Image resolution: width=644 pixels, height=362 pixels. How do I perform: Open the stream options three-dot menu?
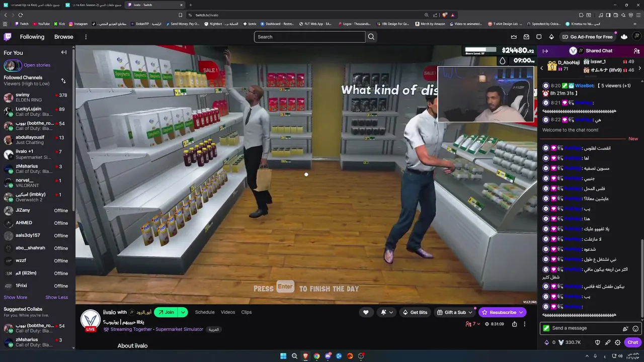tap(524, 324)
